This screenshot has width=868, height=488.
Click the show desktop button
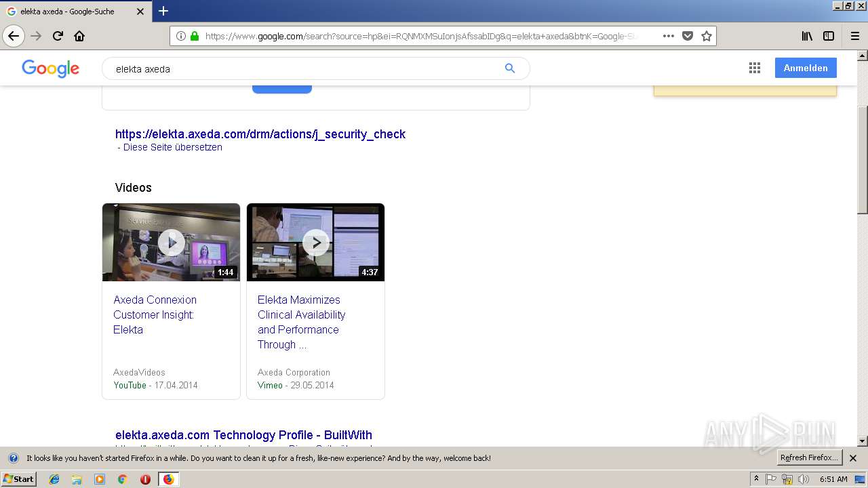point(860,479)
